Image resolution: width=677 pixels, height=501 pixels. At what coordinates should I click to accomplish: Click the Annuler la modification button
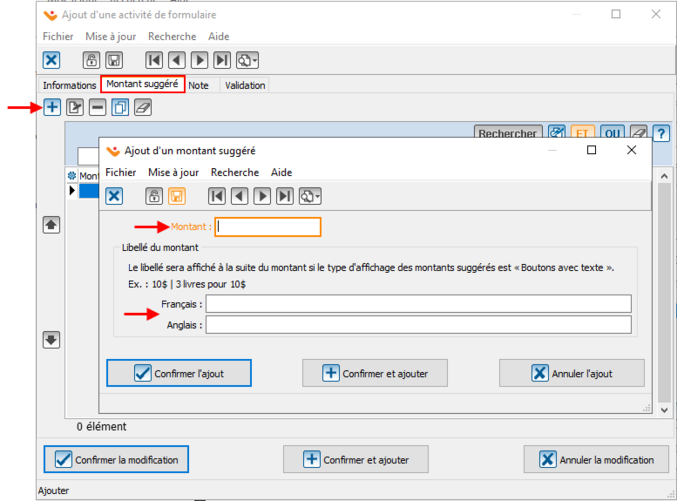(x=596, y=460)
